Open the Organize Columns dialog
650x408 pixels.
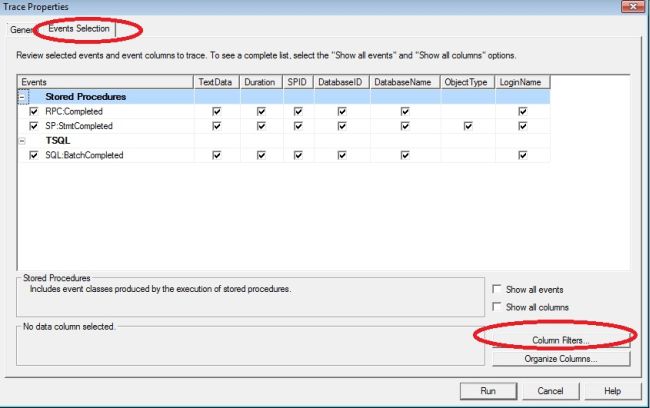point(561,359)
